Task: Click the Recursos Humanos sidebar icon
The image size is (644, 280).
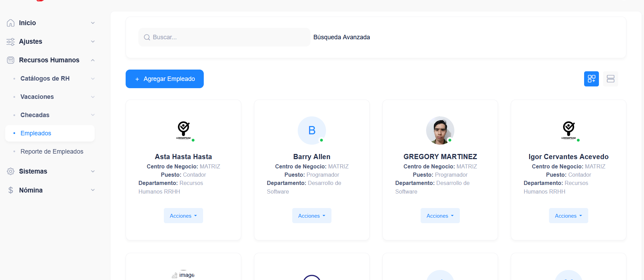Action: [x=11, y=60]
